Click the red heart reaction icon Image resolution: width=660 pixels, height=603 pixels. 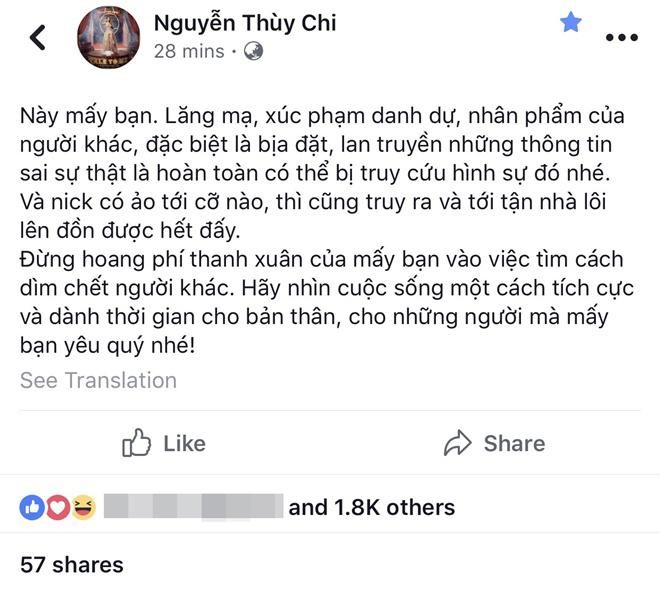click(x=58, y=507)
